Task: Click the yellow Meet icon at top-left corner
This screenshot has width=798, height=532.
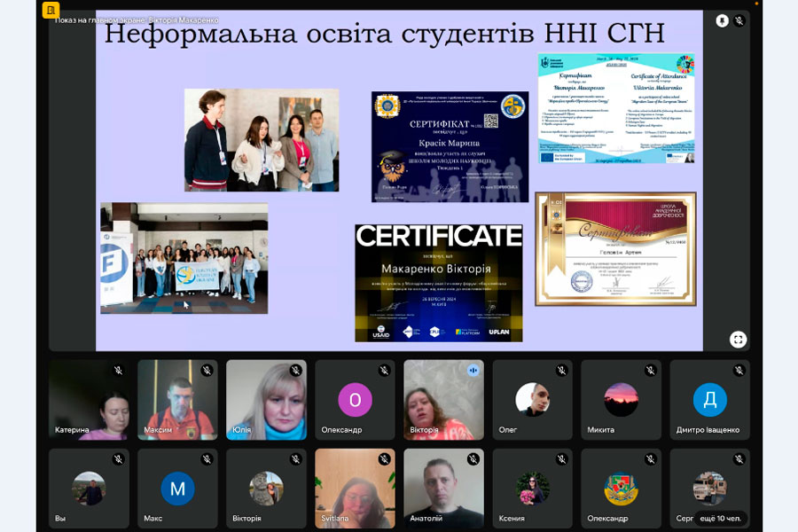Action: coord(51,10)
